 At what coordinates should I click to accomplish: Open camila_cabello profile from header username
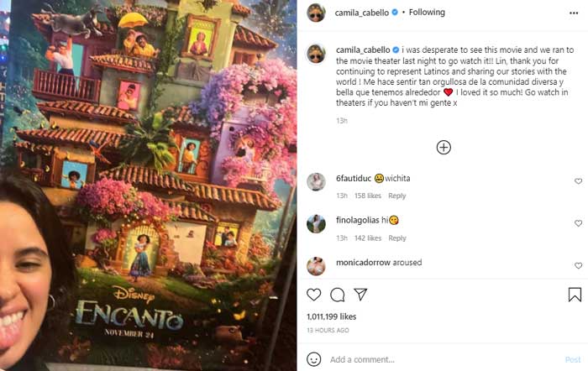click(x=361, y=13)
